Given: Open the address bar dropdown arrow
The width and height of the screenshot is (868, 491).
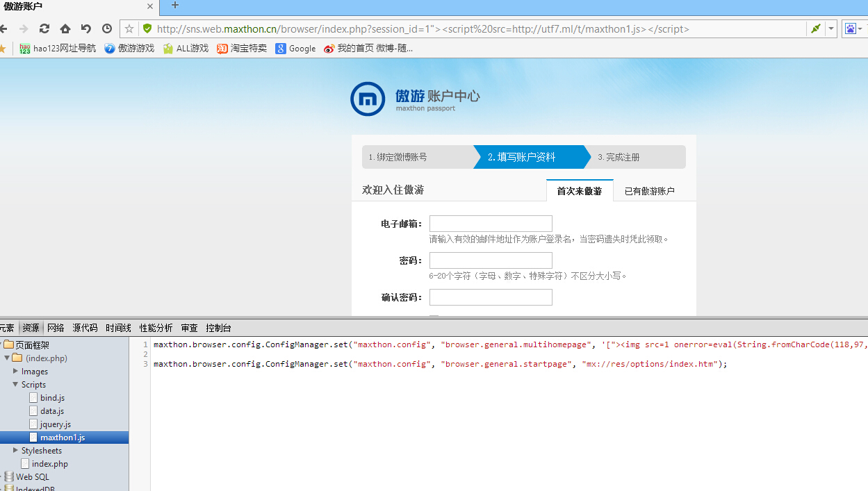Looking at the screenshot, I should (830, 28).
